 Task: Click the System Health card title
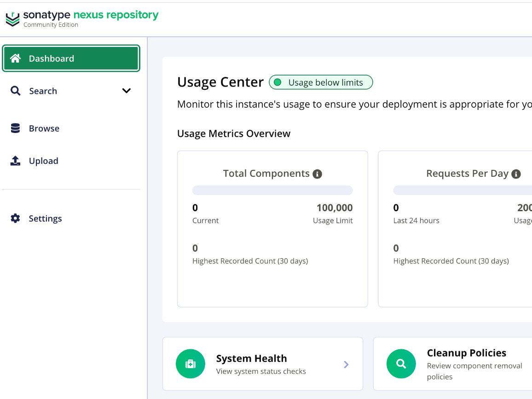point(251,359)
